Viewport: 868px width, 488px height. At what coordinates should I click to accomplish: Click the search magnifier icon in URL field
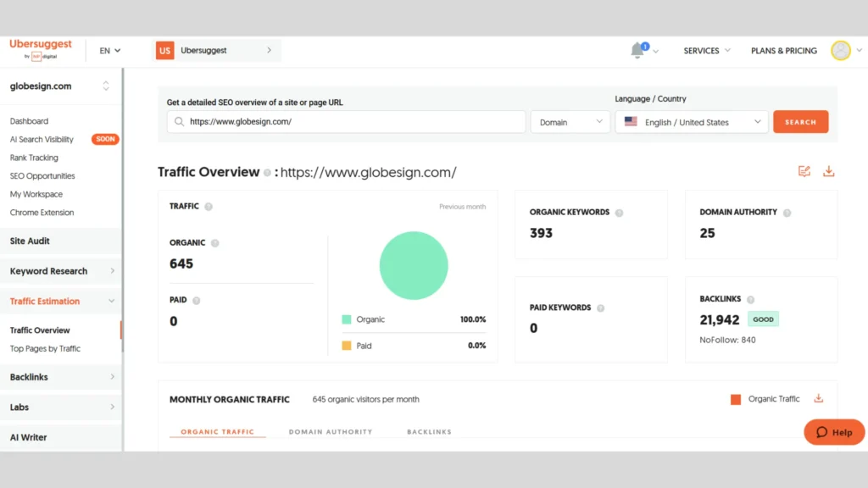(179, 122)
